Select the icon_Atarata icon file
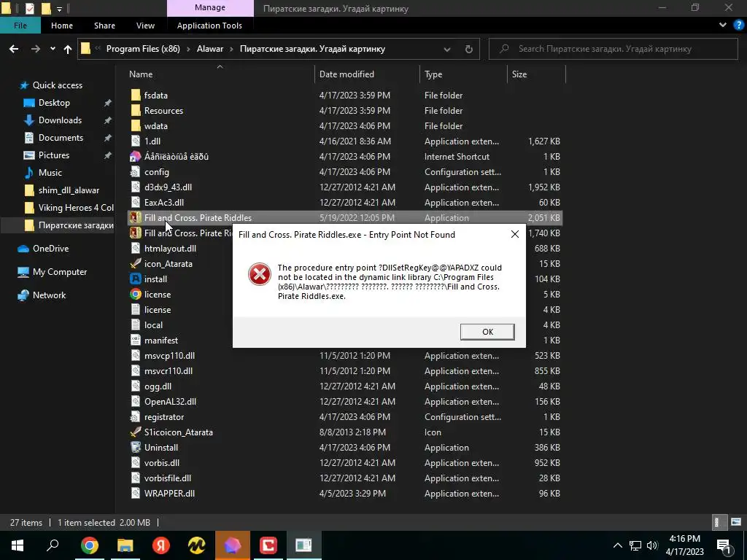 (x=136, y=263)
